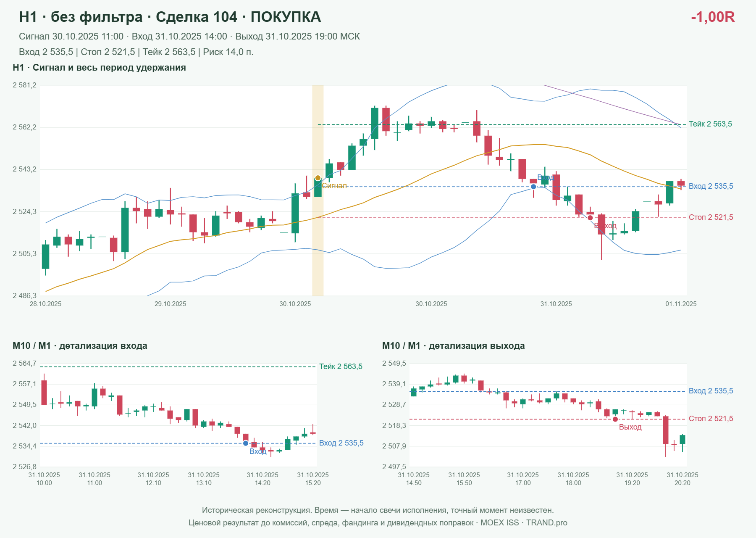The image size is (756, 538).
Task: Click the Сигнал 30.10.2025 11:00 timing line
Action: 189,37
